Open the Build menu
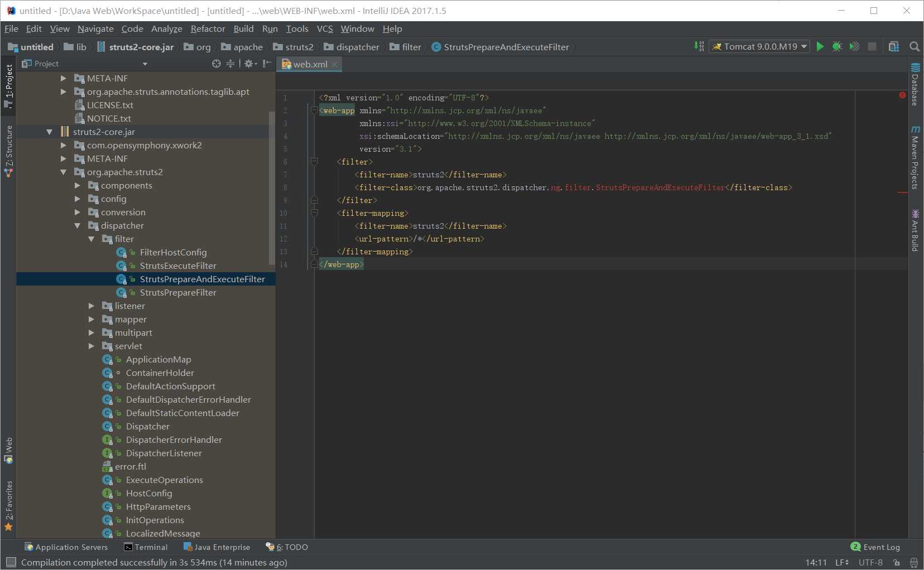Image resolution: width=924 pixels, height=570 pixels. click(x=243, y=28)
